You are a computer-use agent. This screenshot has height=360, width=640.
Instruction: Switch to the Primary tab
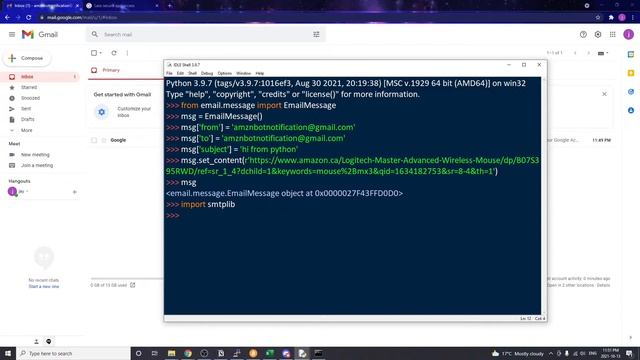point(111,70)
